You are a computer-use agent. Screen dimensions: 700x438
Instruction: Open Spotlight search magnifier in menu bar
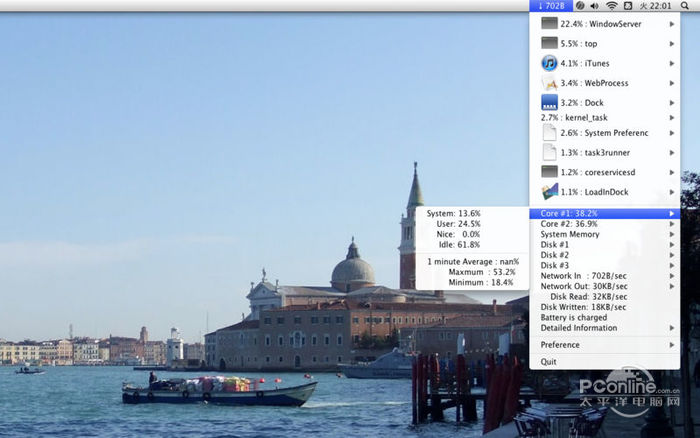(x=684, y=6)
